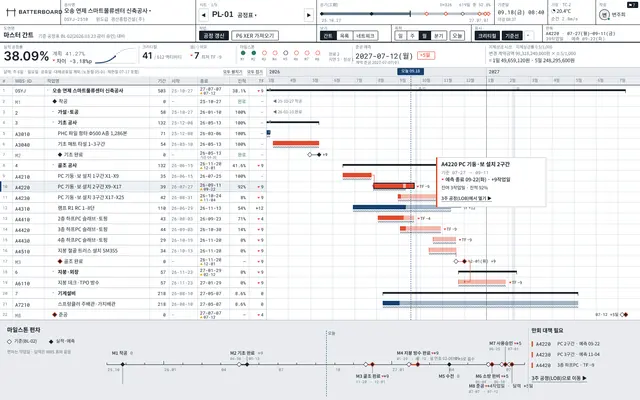Jump to today with 오늘 button
This screenshot has width=640, height=400.
click(x=457, y=36)
